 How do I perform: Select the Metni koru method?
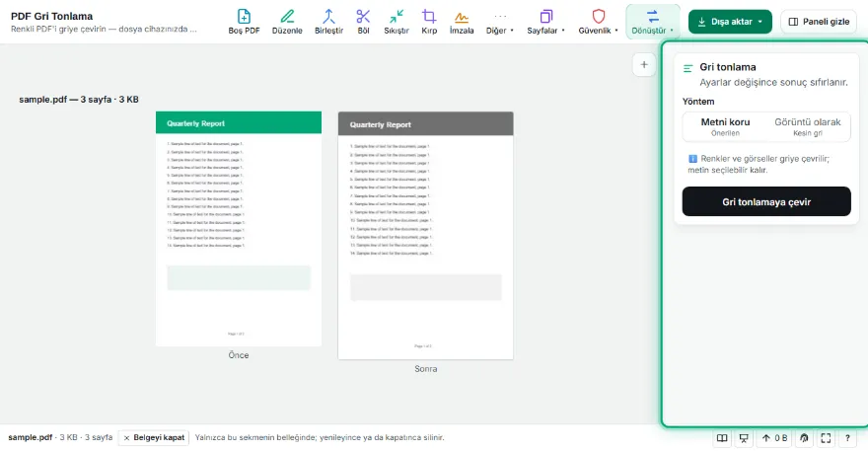[x=725, y=127]
